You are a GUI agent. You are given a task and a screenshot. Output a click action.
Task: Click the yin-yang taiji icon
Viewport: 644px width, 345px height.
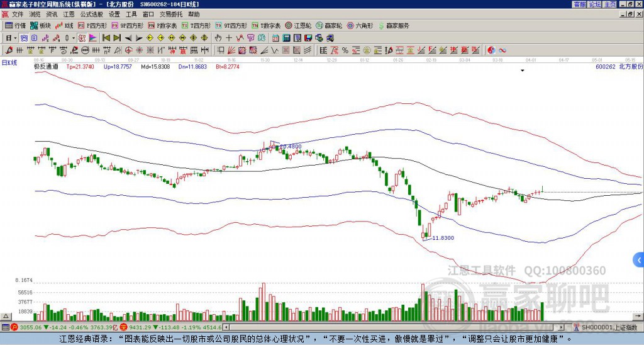coord(491,50)
